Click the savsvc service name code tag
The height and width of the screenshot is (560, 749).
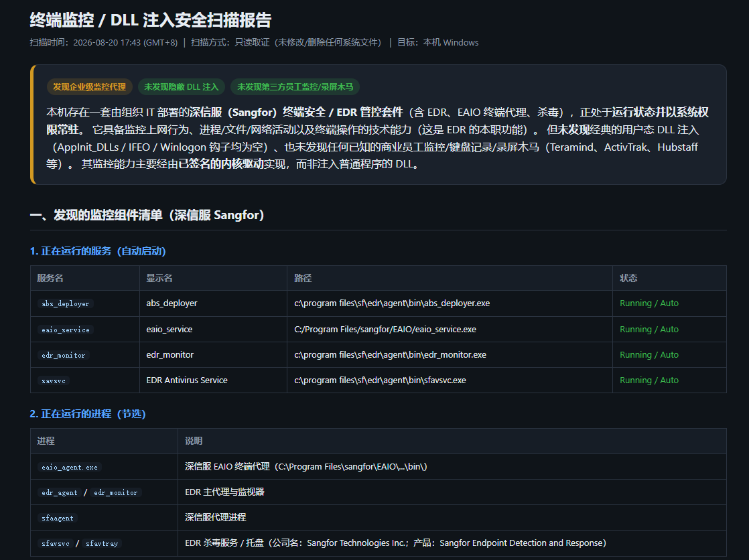[54, 380]
